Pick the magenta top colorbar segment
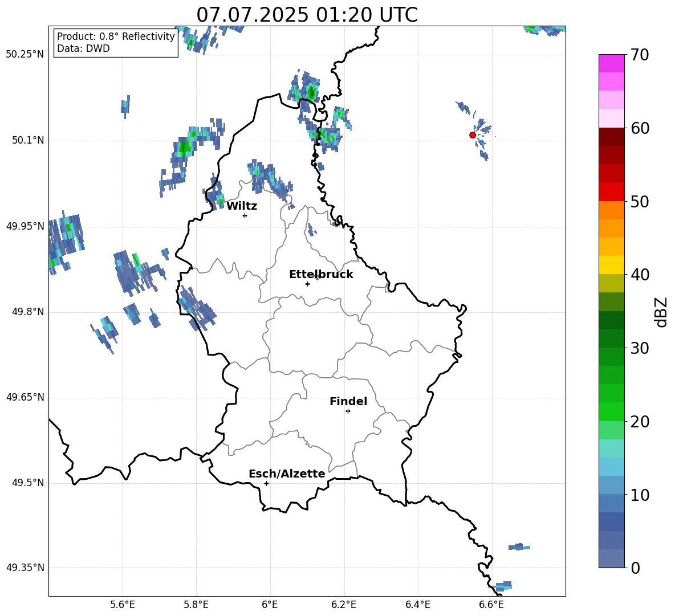This screenshot has width=675, height=616. [611, 63]
